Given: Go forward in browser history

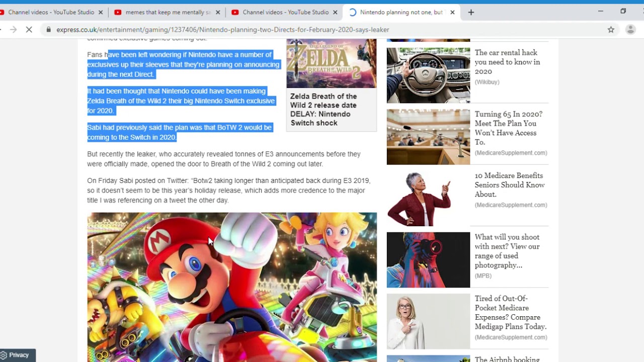Looking at the screenshot, I should click(x=13, y=30).
